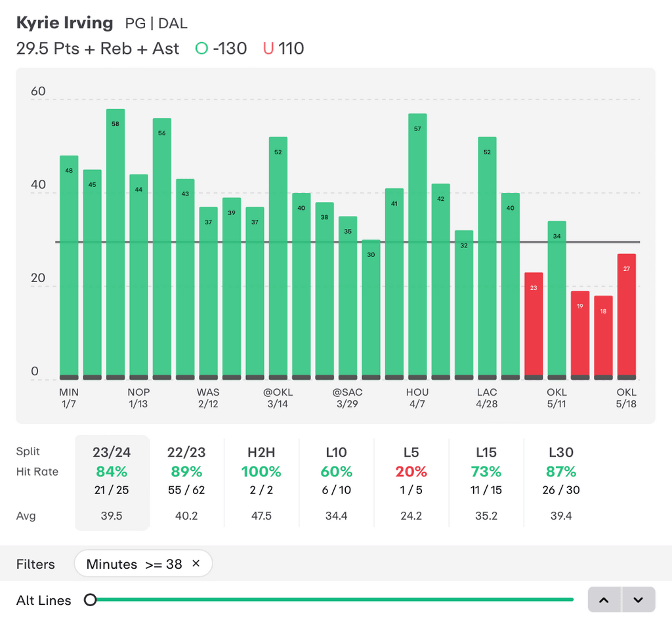Click the bar labeled 56
The width and height of the screenshot is (672, 618).
tap(162, 249)
